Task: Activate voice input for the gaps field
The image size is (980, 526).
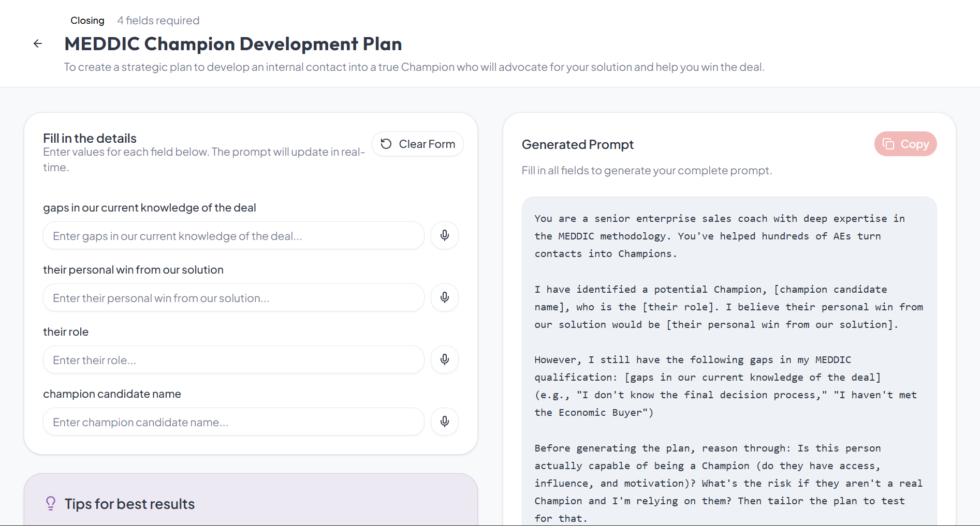Action: point(444,235)
